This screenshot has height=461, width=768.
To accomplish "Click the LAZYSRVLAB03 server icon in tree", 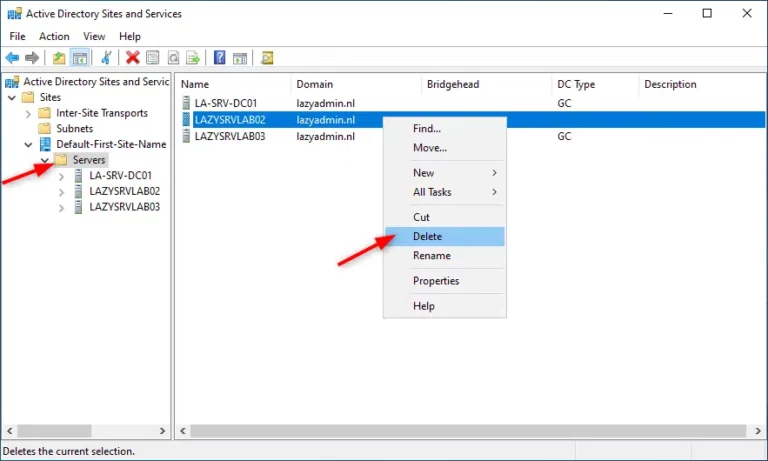I will 78,207.
